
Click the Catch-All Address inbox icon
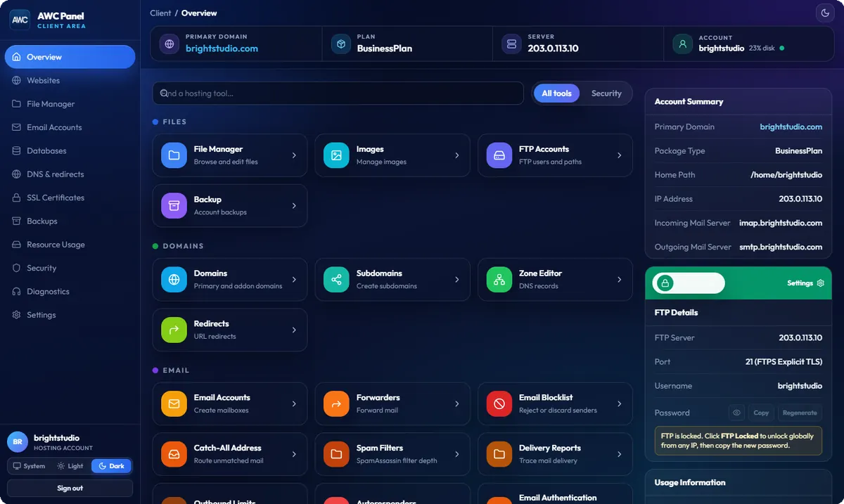coord(174,454)
